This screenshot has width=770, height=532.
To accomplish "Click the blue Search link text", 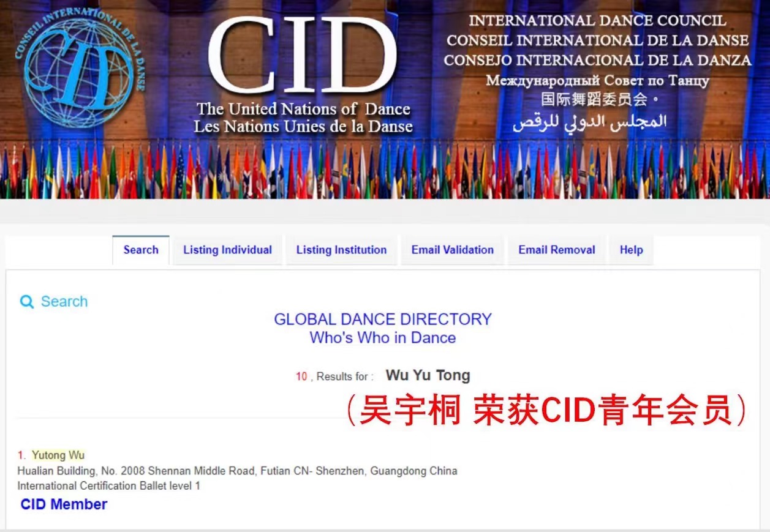I will (64, 302).
